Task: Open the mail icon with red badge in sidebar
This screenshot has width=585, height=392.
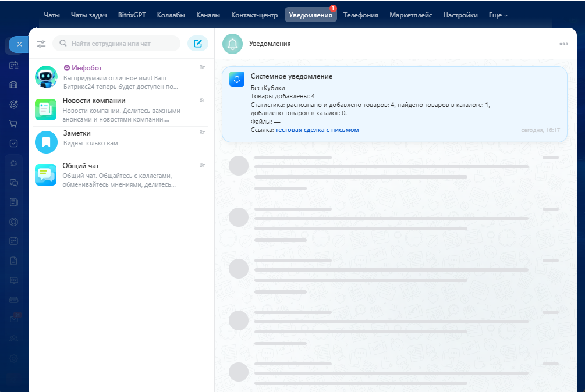Action: [x=14, y=318]
